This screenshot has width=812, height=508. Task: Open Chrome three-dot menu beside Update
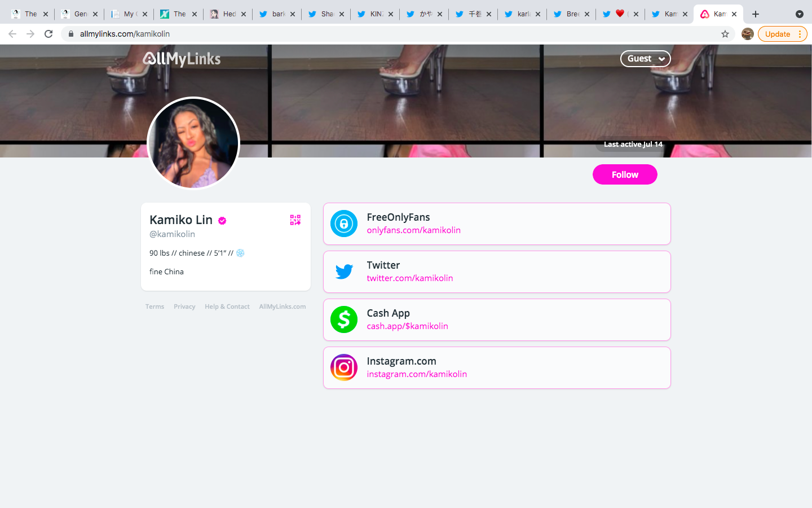pyautogui.click(x=800, y=34)
